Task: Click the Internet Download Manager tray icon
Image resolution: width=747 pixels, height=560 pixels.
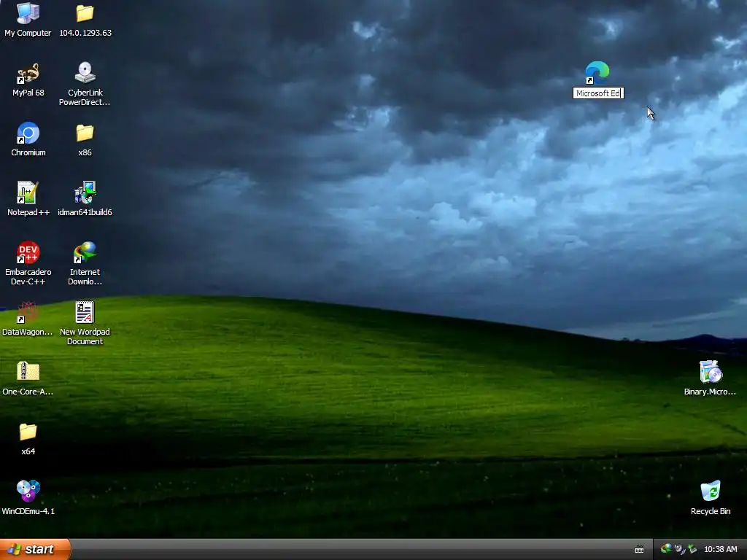Action: [x=666, y=549]
